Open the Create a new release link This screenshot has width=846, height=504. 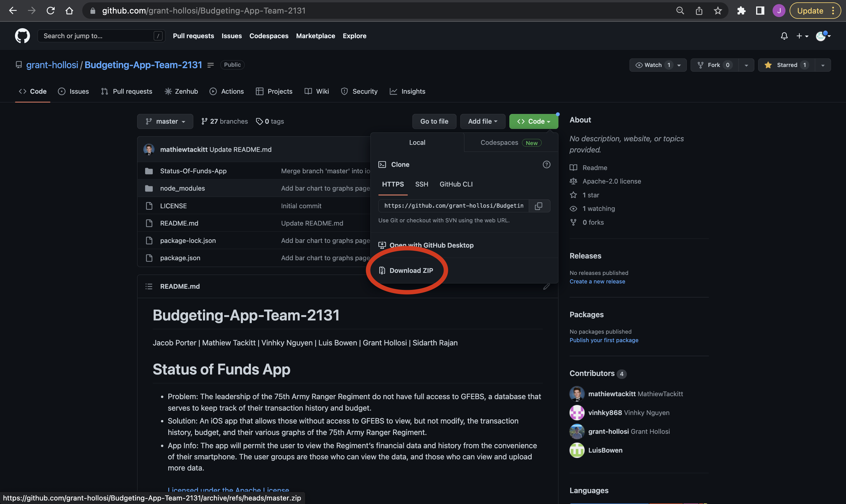click(x=597, y=281)
